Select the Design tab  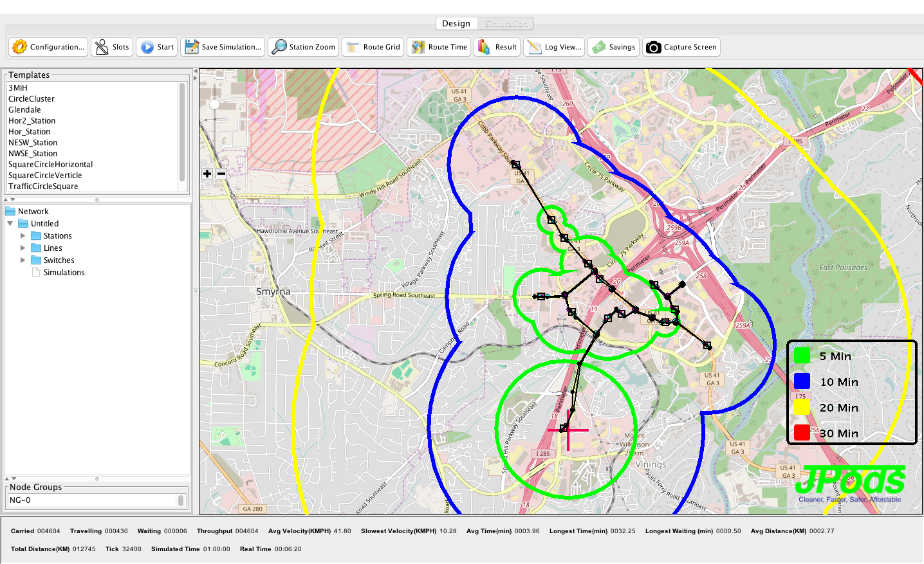456,24
